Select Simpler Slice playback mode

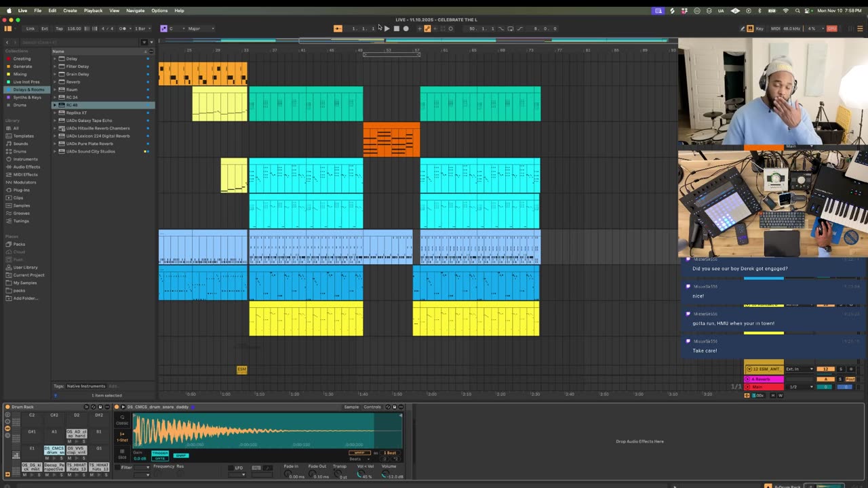point(122,455)
